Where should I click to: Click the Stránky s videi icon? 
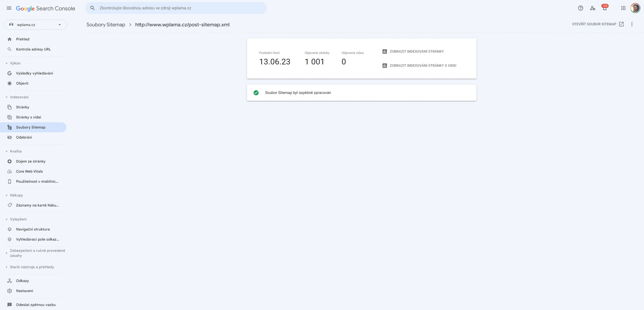(10, 117)
